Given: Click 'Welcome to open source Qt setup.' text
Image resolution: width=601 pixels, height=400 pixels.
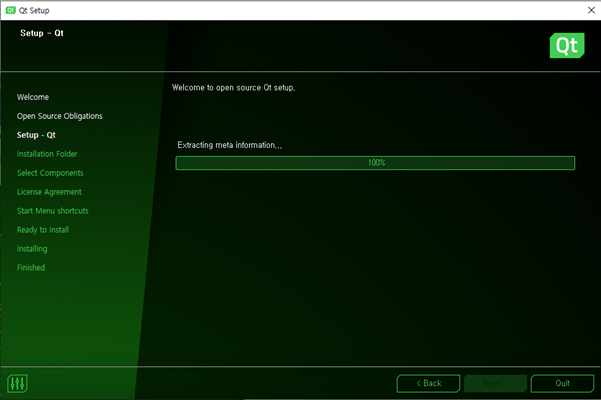Looking at the screenshot, I should [x=233, y=88].
